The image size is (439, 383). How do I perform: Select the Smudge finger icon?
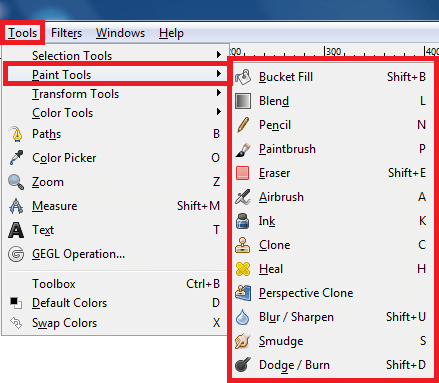click(x=243, y=341)
